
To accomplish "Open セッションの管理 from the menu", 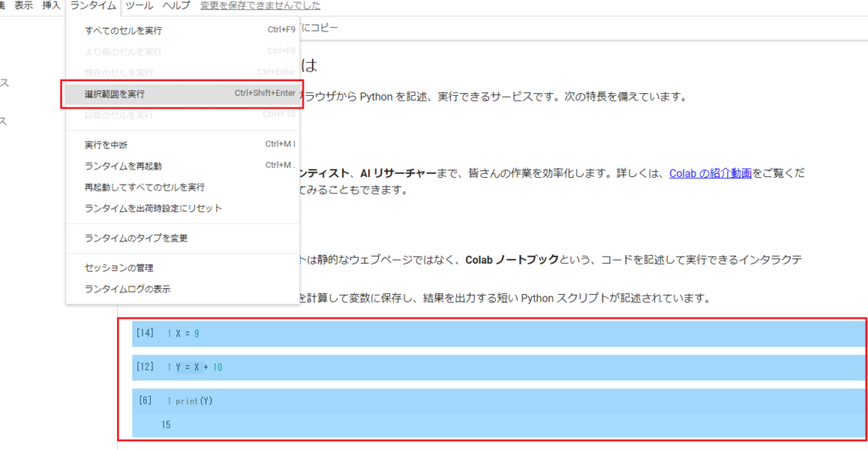I will click(x=119, y=268).
